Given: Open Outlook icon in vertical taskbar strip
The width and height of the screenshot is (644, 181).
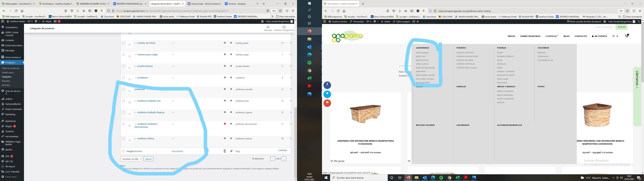Looking at the screenshot, I should [309, 47].
